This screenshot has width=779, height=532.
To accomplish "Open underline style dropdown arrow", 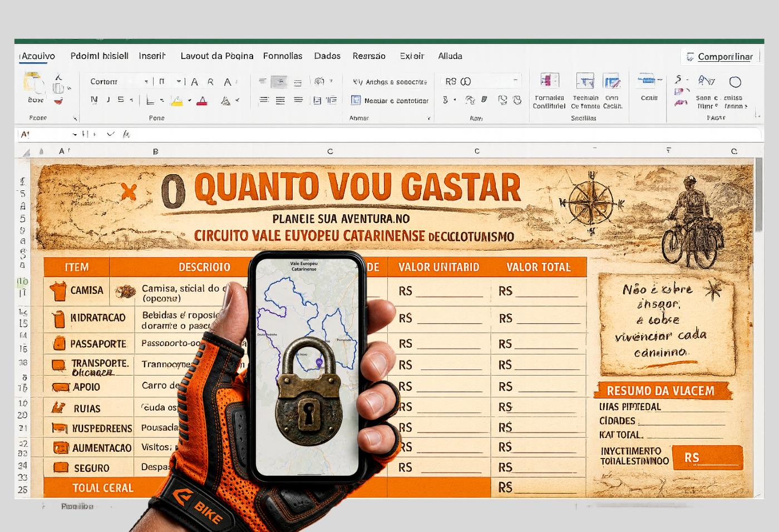I will (x=131, y=100).
